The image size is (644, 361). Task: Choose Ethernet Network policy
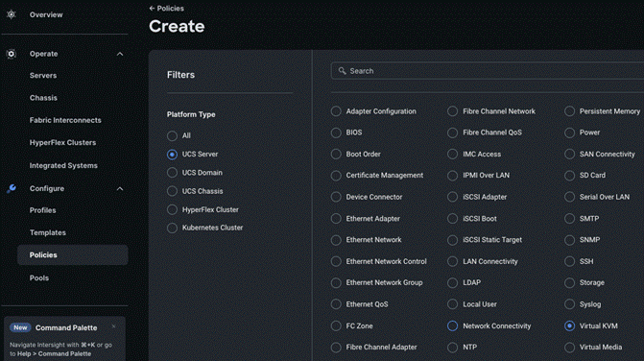coord(336,240)
